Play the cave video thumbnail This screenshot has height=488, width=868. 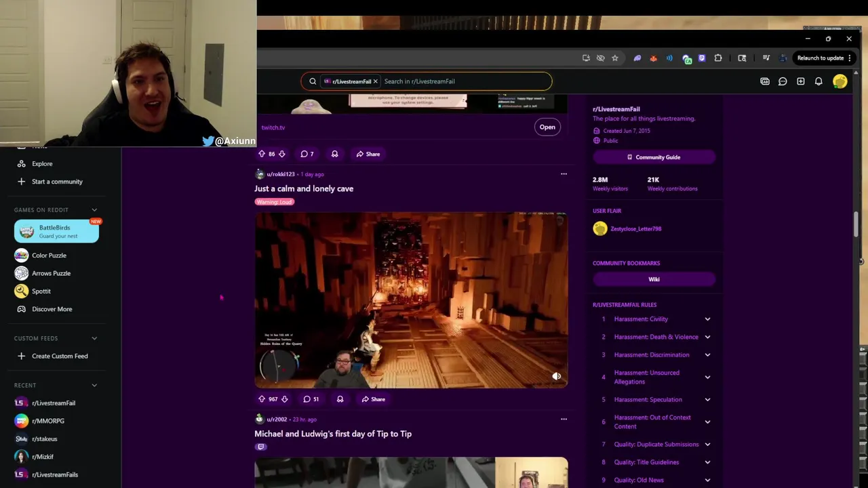click(411, 300)
